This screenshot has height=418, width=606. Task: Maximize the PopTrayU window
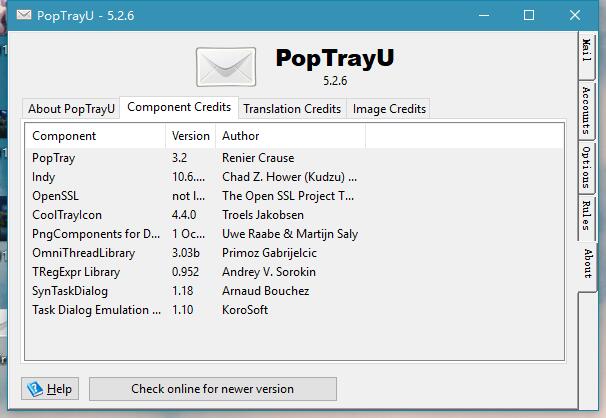point(529,15)
